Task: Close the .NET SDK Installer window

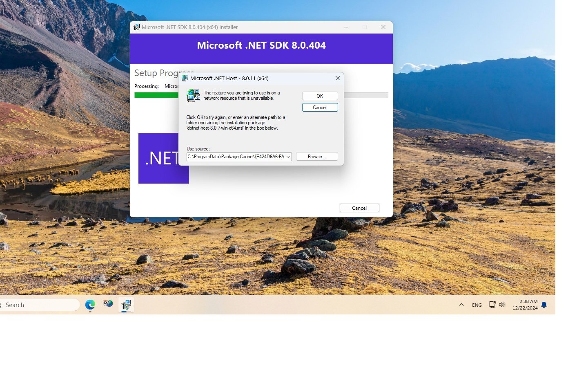Action: pyautogui.click(x=383, y=27)
